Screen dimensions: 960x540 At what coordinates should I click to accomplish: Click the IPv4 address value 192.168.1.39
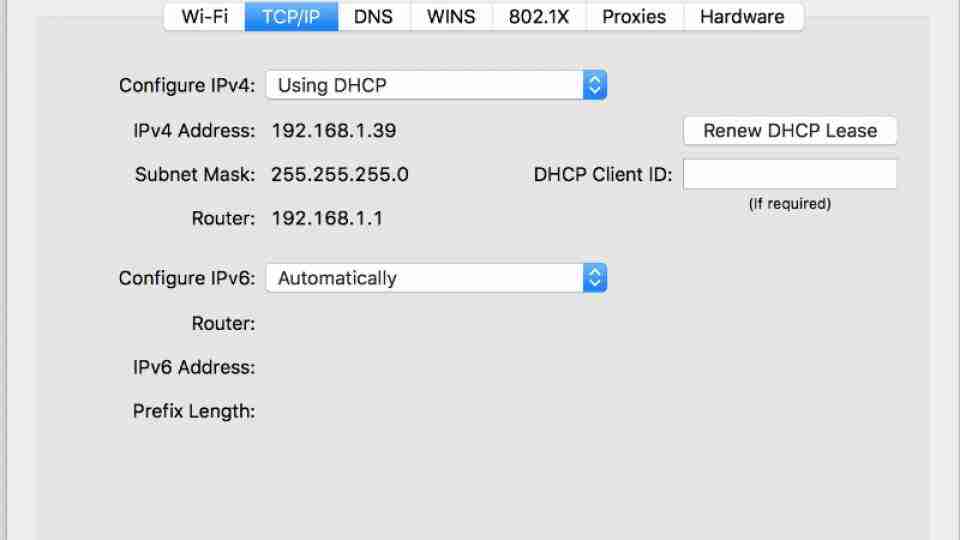[x=333, y=131]
